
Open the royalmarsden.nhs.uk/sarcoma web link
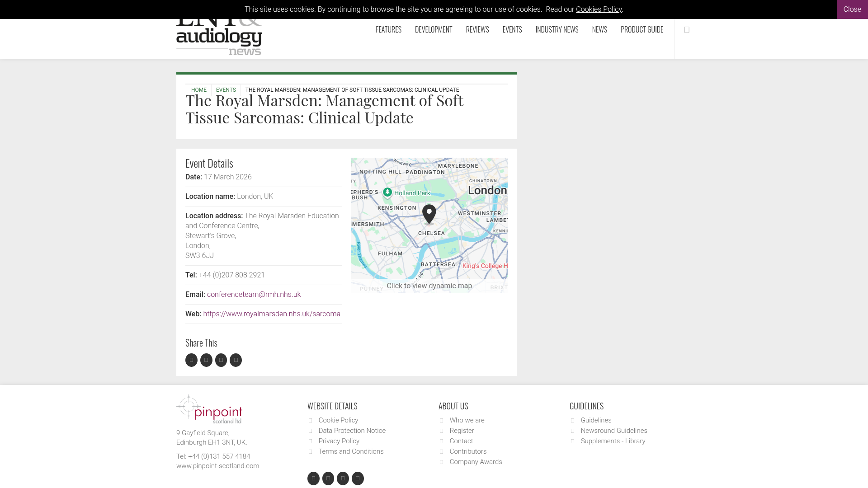pyautogui.click(x=272, y=314)
